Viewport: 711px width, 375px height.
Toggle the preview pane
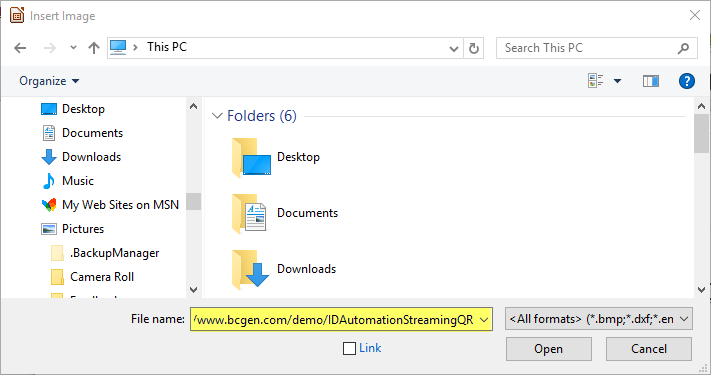[x=651, y=81]
